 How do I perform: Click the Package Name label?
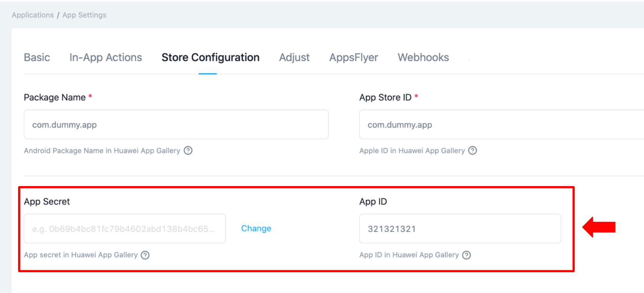pos(55,97)
